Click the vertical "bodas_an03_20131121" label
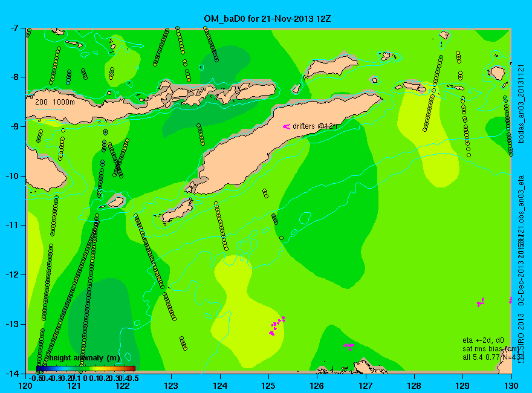This screenshot has width=532, height=393. click(x=522, y=103)
